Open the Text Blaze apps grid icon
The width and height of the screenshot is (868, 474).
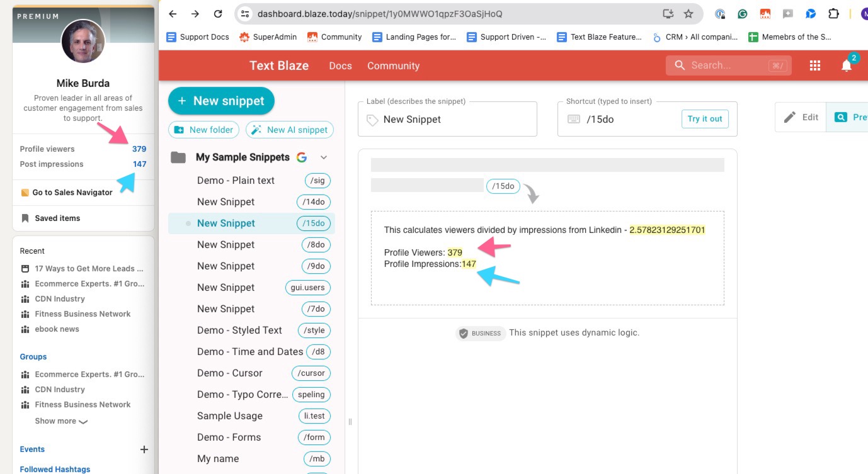pos(815,65)
